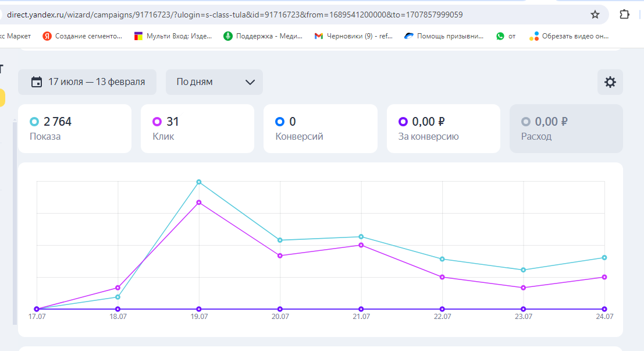Open date range '17 июля — 13 февраля'
This screenshot has height=351, width=644.
click(x=87, y=82)
